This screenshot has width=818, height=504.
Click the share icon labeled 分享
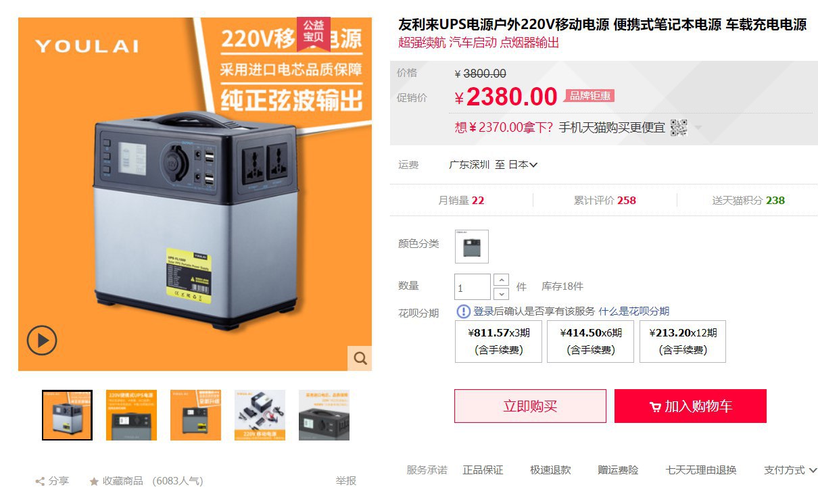[x=40, y=482]
